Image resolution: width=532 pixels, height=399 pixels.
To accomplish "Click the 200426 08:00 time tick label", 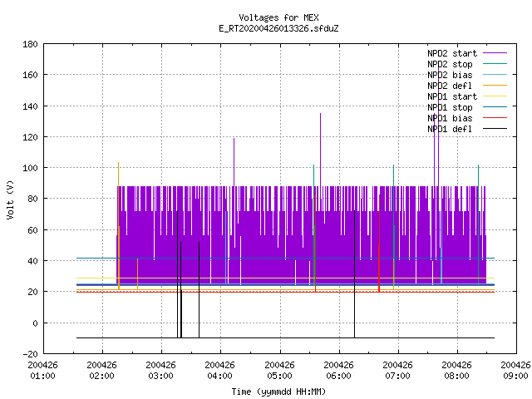I will (x=456, y=371).
